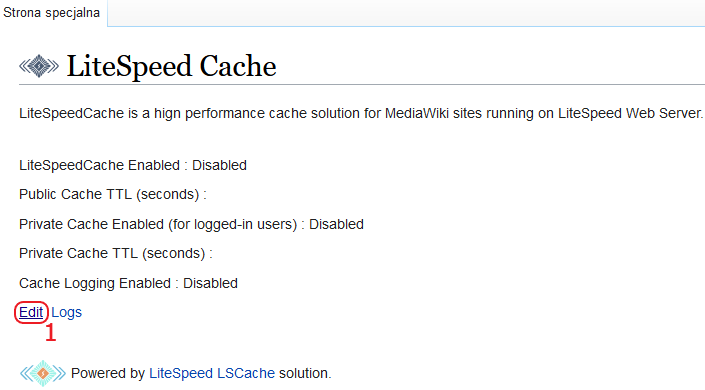Screen dimensions: 705x390
Task: Click the Disabled value of LiteSpeedCache Enabled
Action: [219, 166]
